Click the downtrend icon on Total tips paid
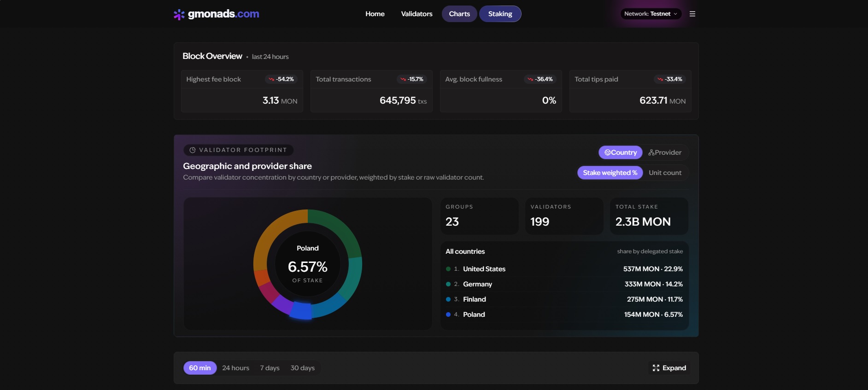The height and width of the screenshot is (390, 868). click(660, 79)
